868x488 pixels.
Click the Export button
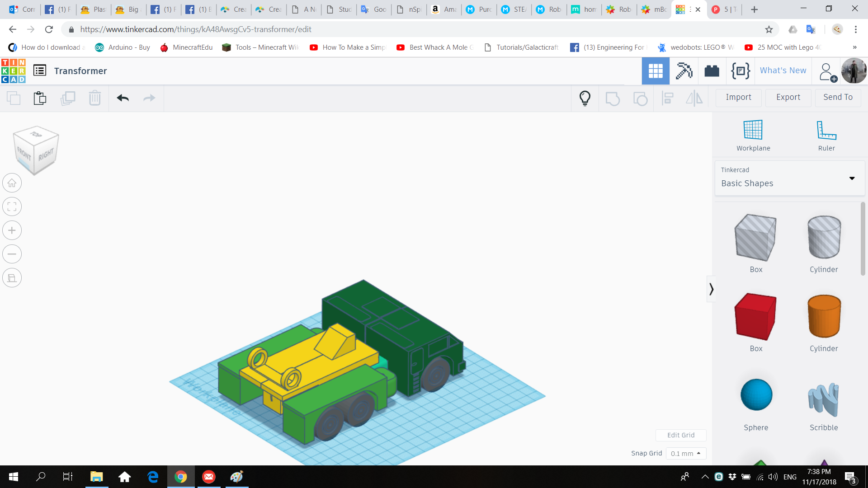(x=788, y=97)
